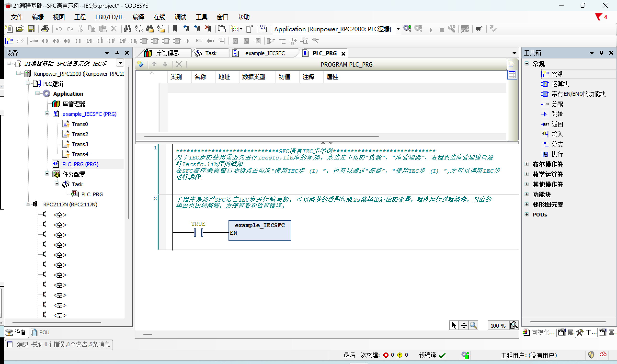Select 分支 in the toolbox
This screenshot has height=364, width=617.
point(552,144)
